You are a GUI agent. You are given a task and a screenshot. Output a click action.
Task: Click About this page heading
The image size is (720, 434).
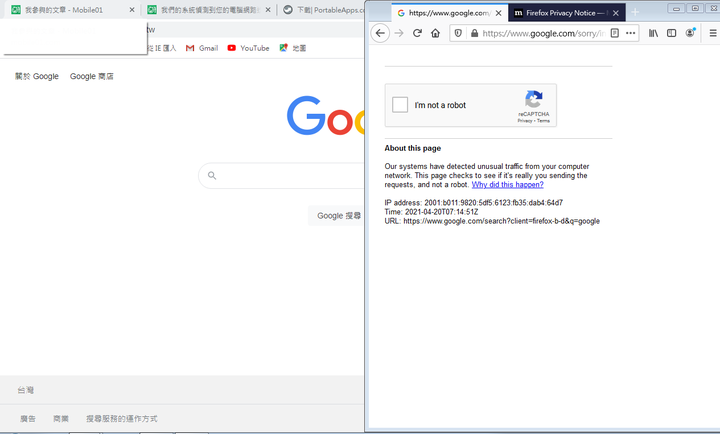pyautogui.click(x=412, y=148)
